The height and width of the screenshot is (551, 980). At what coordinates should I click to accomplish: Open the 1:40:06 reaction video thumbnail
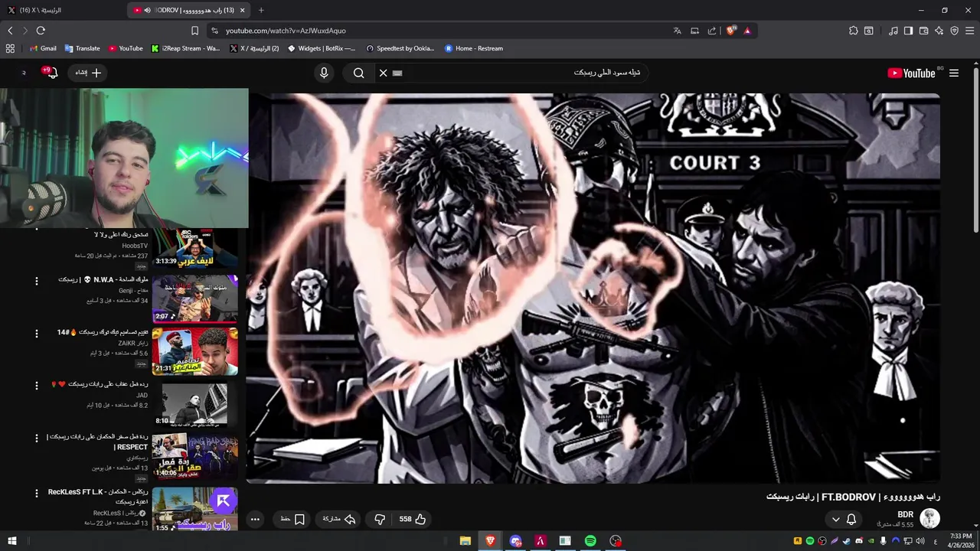pos(194,457)
